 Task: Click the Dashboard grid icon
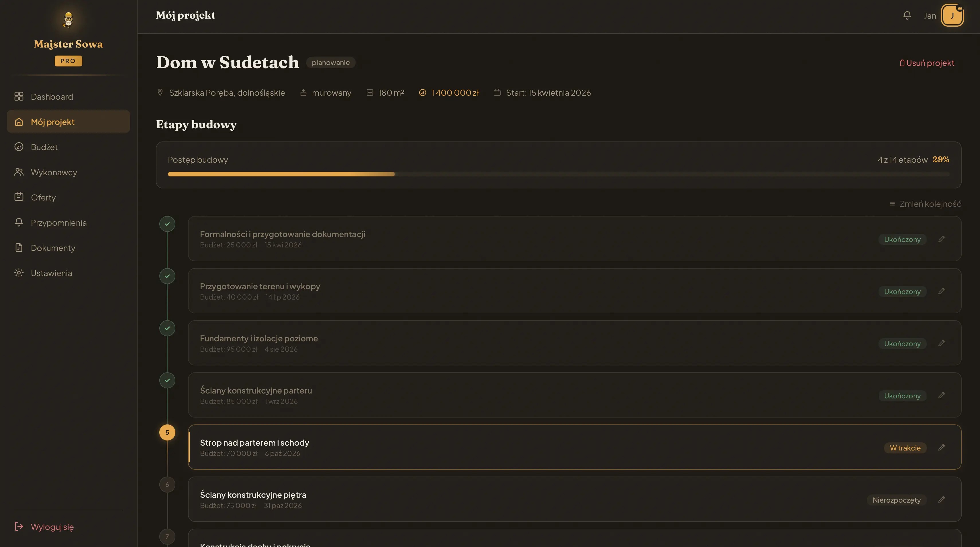click(x=19, y=97)
